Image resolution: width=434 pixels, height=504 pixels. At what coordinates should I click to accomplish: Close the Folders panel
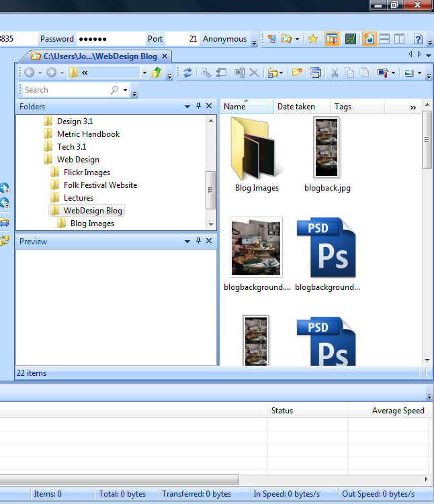tap(209, 106)
